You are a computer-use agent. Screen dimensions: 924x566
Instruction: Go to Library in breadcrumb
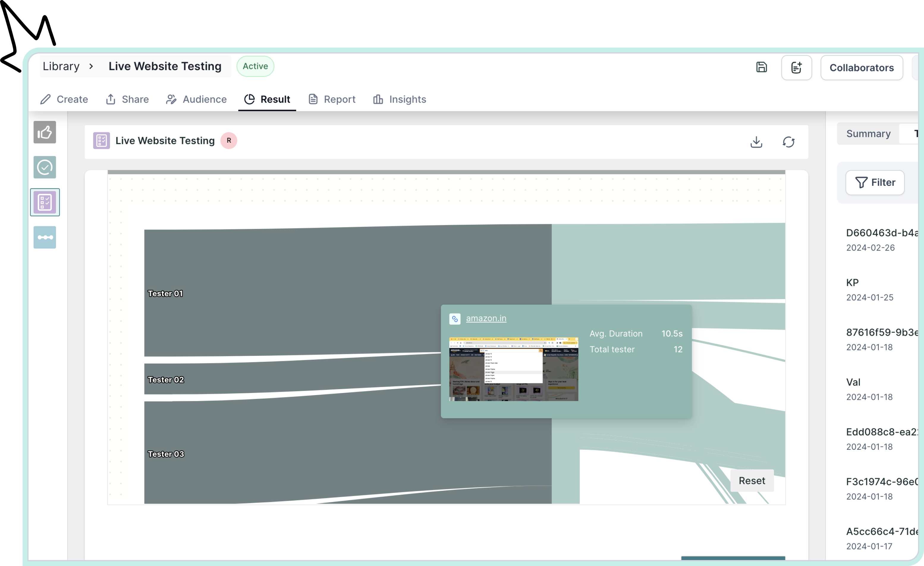[x=61, y=66]
